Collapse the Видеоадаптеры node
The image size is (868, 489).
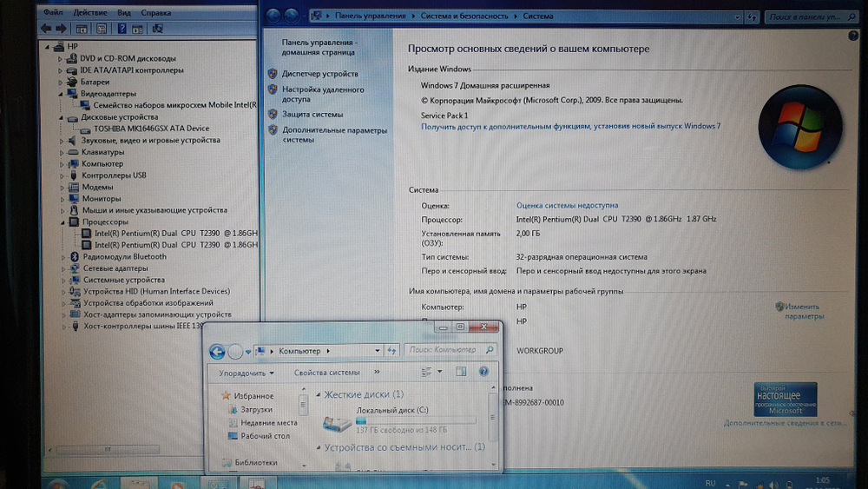coord(61,94)
